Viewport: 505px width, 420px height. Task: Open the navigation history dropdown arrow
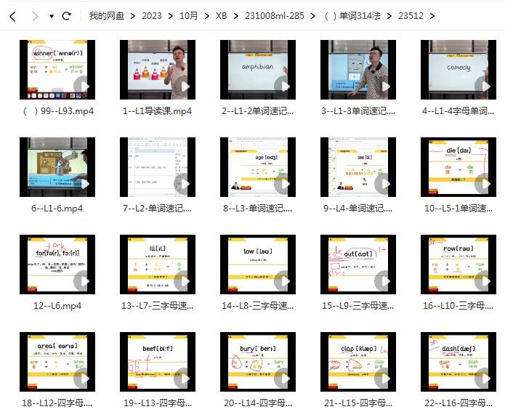52,16
